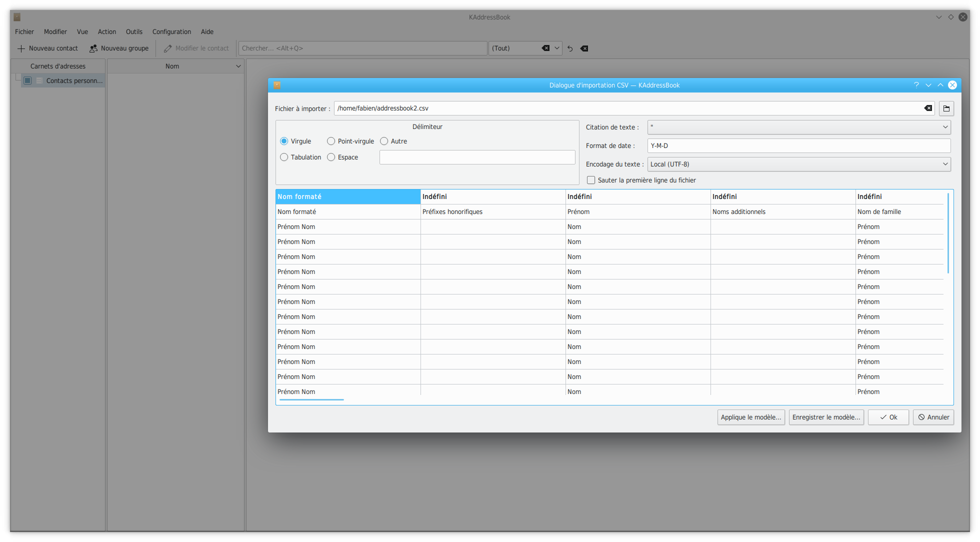This screenshot has height=542, width=980.
Task: Click the Préfixes honorifiques cell
Action: coord(492,211)
